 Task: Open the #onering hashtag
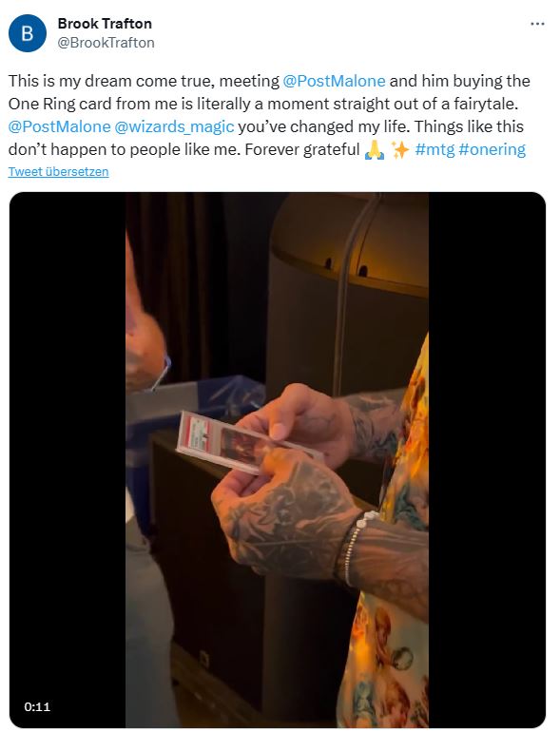point(492,149)
